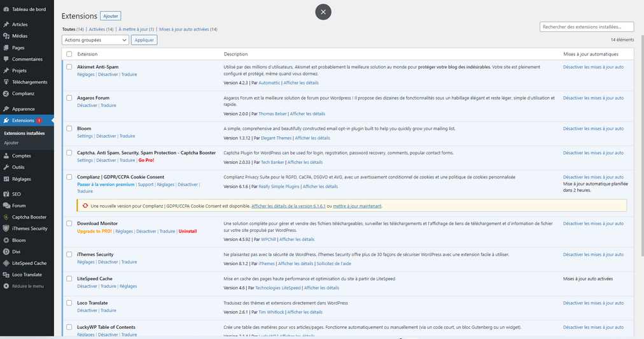The image size is (644, 339).
Task: Click the Réglages settings icon in sidebar
Action: click(6, 179)
